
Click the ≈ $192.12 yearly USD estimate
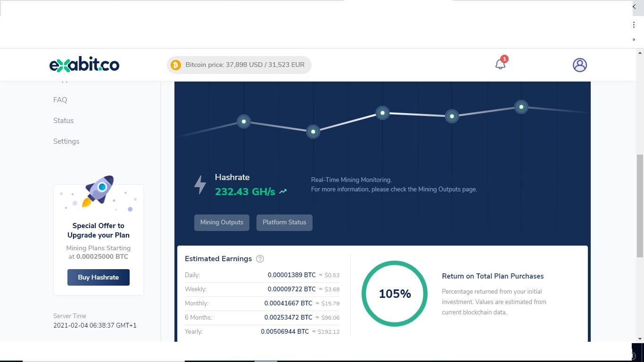click(325, 332)
